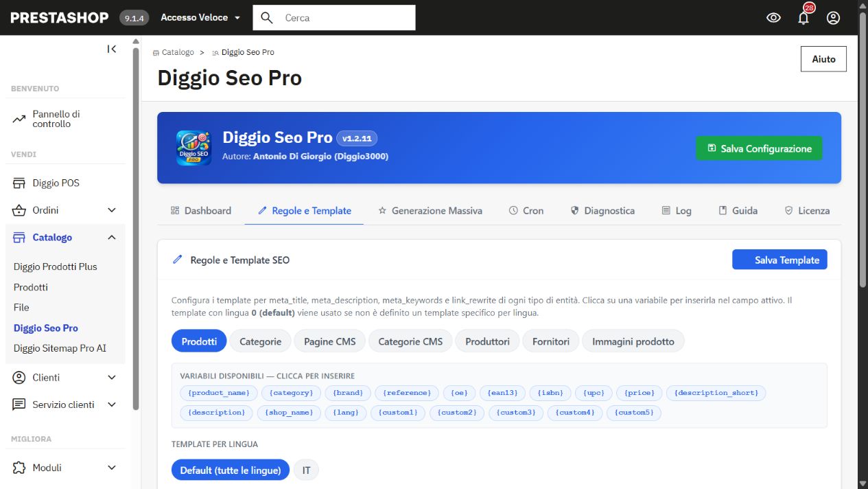Select the Categorie CMS entity pill
The width and height of the screenshot is (868, 489).
410,341
